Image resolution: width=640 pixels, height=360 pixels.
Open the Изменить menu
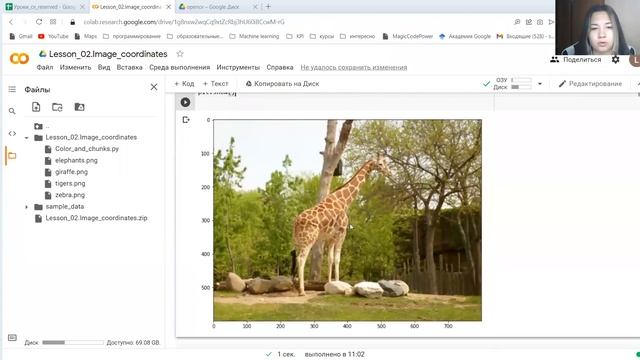coord(76,67)
